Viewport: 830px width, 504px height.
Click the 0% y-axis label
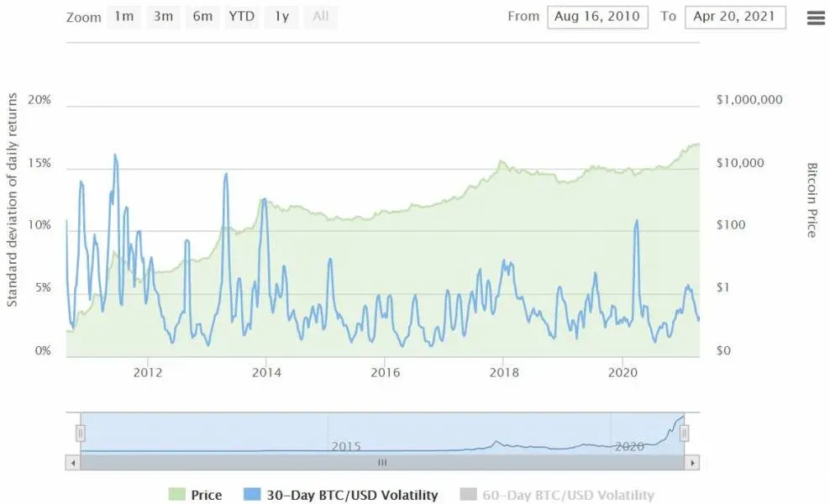[x=43, y=350]
